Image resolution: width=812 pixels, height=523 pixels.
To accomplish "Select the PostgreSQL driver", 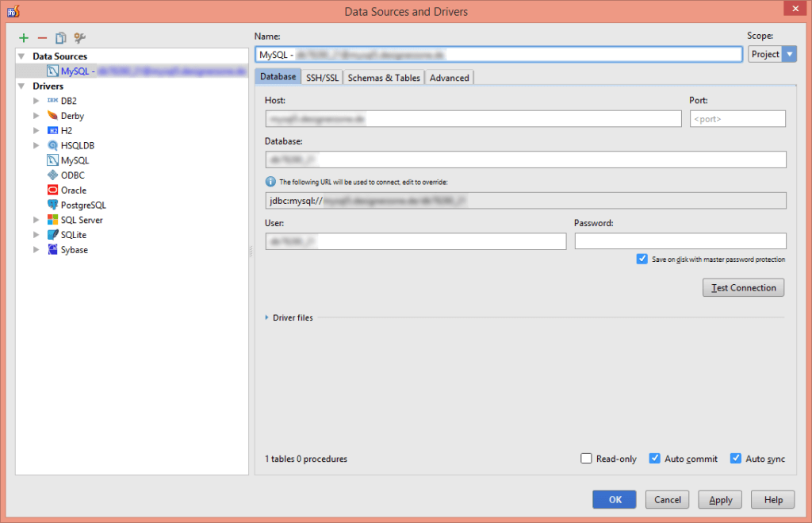I will pos(81,205).
